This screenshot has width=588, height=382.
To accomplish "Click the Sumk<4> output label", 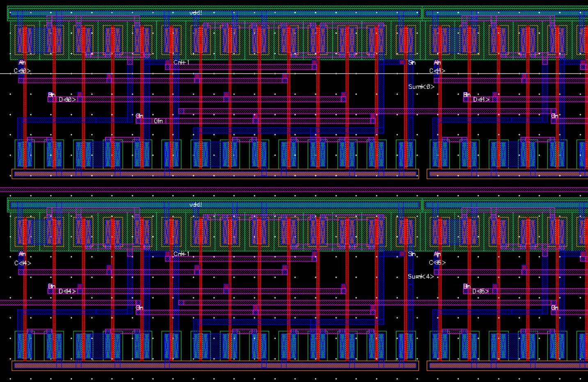I will point(421,277).
